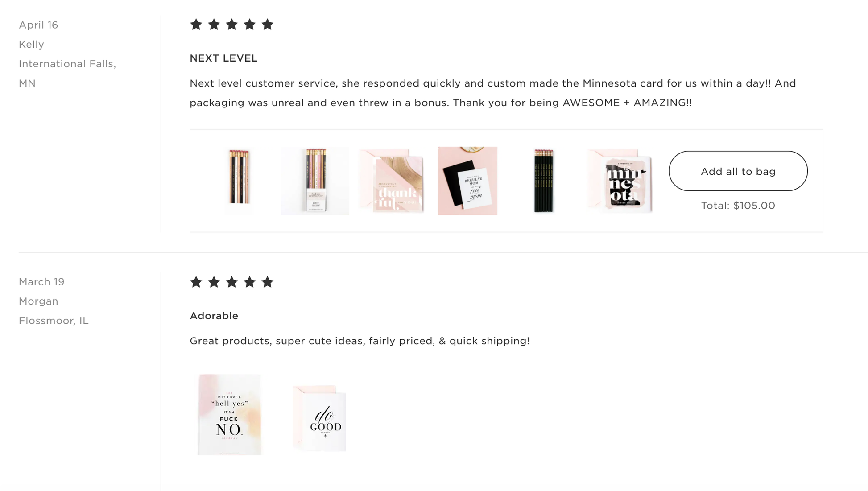Open the boss lady pencil set thumbnail
This screenshot has width=868, height=491.
tap(315, 180)
